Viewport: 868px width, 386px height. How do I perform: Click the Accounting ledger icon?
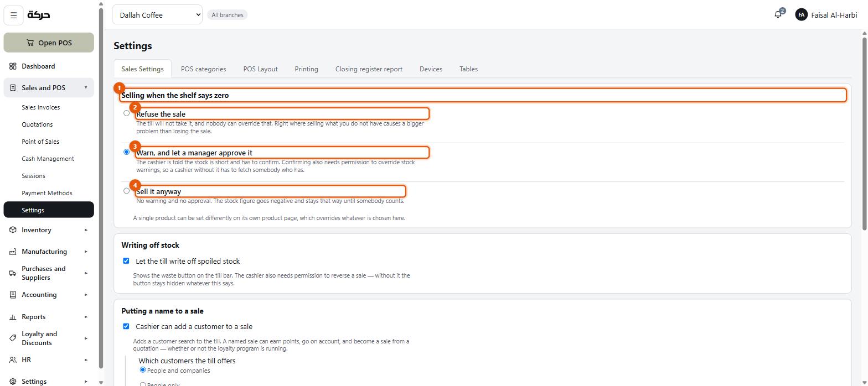point(13,295)
